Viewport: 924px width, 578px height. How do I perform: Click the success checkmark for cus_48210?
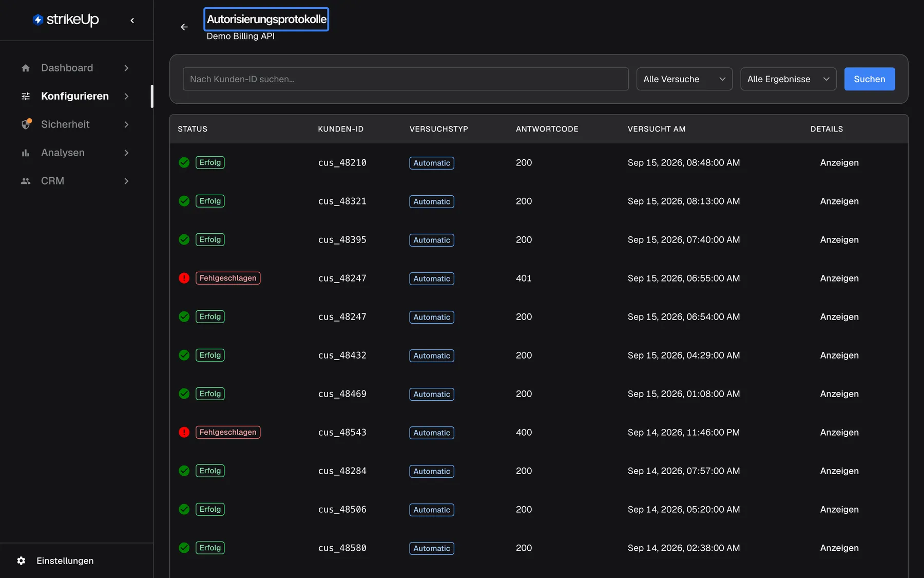click(x=184, y=162)
